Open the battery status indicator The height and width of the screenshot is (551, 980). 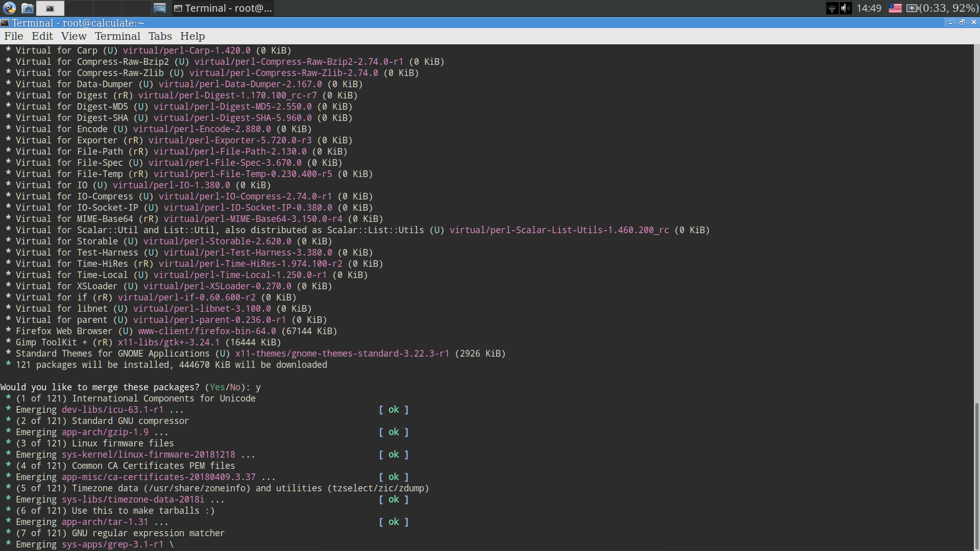(x=942, y=8)
